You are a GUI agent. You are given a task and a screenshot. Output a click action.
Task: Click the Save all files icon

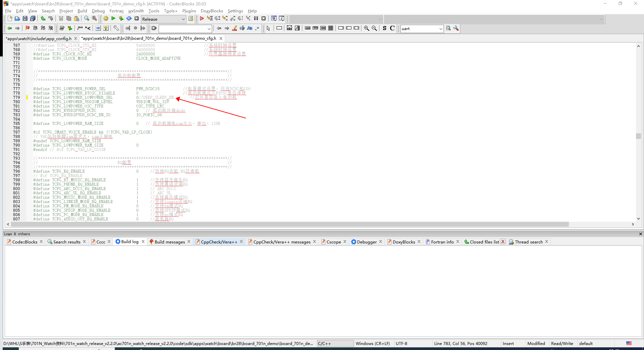coord(33,19)
